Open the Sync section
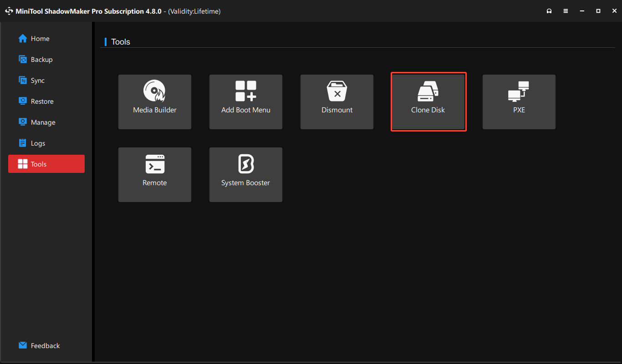Image resolution: width=622 pixels, height=364 pixels. point(38,80)
